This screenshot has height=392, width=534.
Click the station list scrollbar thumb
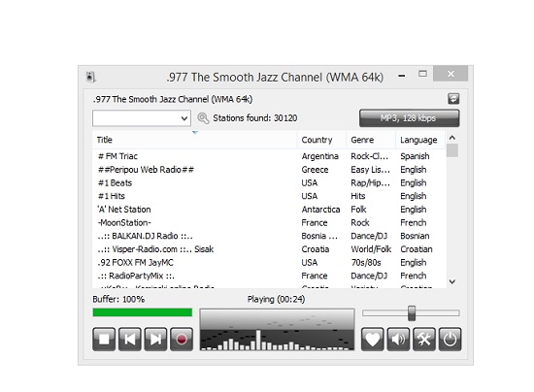[452, 150]
